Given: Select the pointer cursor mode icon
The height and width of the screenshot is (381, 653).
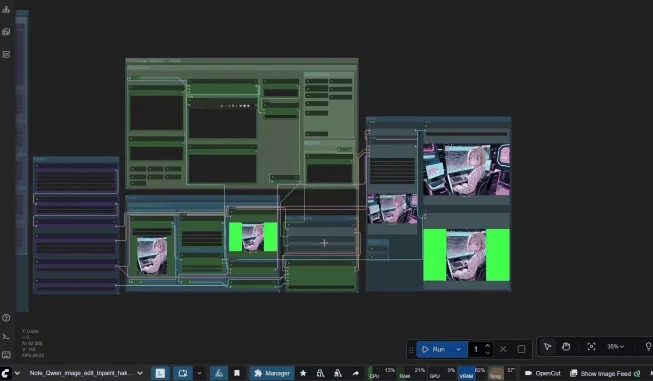Looking at the screenshot, I should tap(548, 346).
